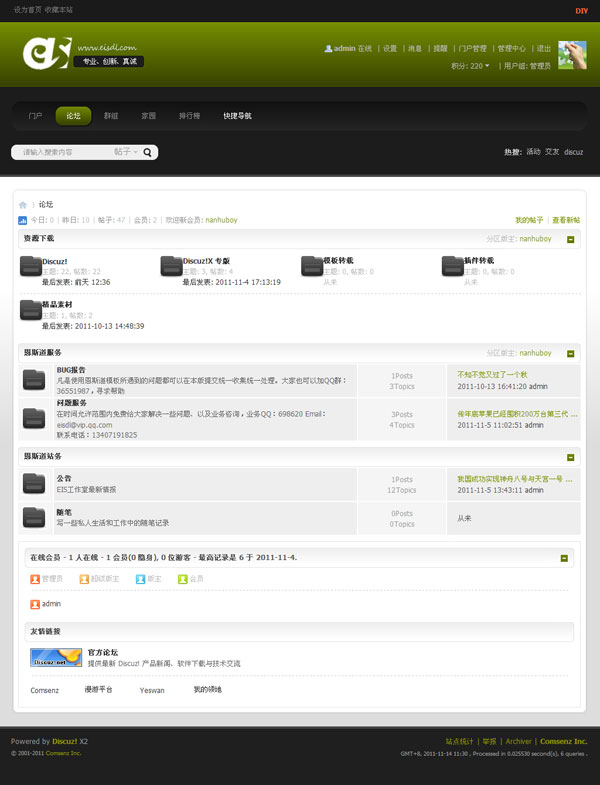This screenshot has height=785, width=600.
Task: Switch to the 排行榜 nav tab
Action: click(x=190, y=116)
